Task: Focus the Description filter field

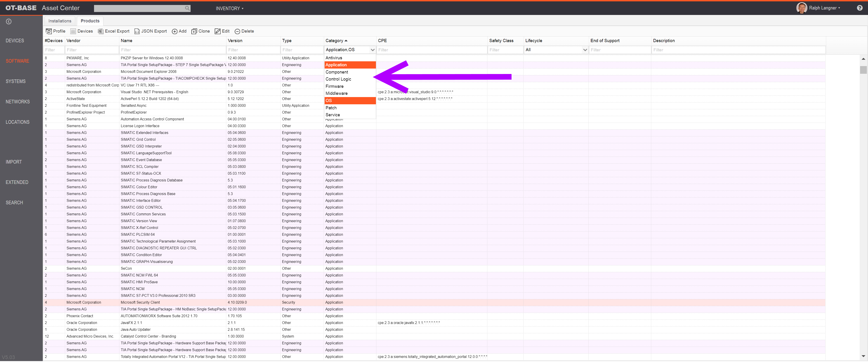Action: coord(739,50)
